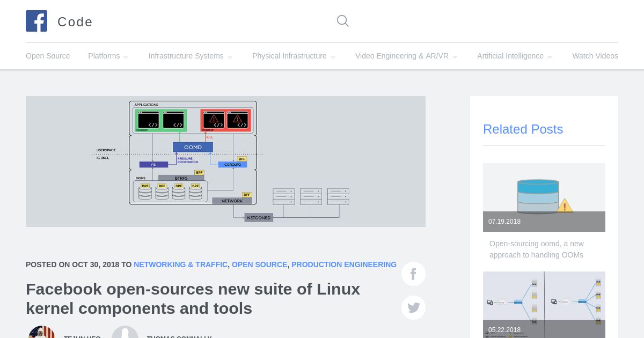
Task: Click the 05.22.2018 date label
Action: click(x=504, y=330)
